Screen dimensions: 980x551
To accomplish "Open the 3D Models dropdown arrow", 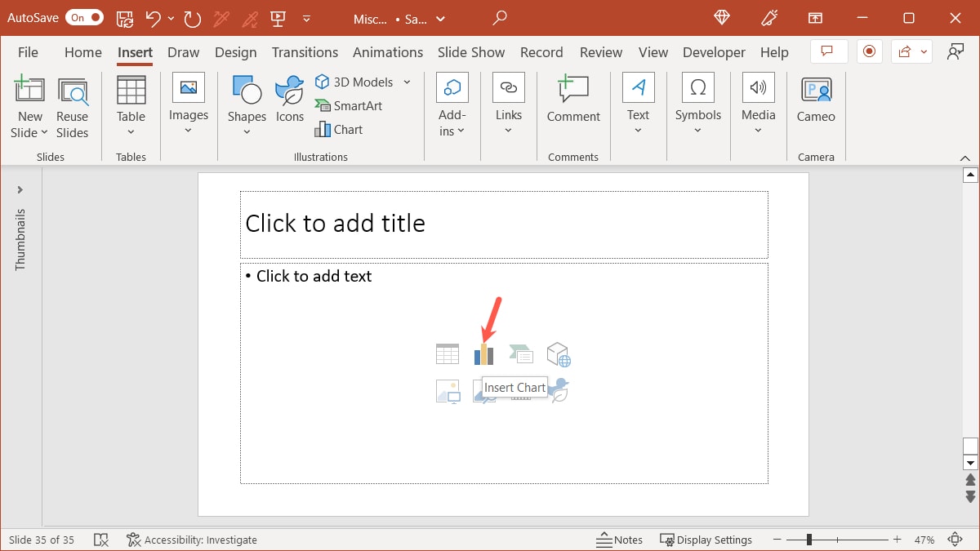I will [x=408, y=82].
